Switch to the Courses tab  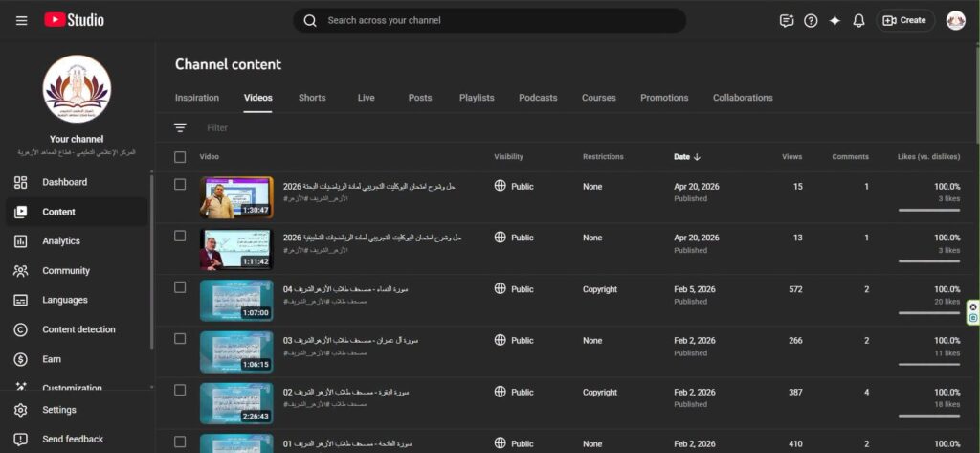(x=599, y=98)
